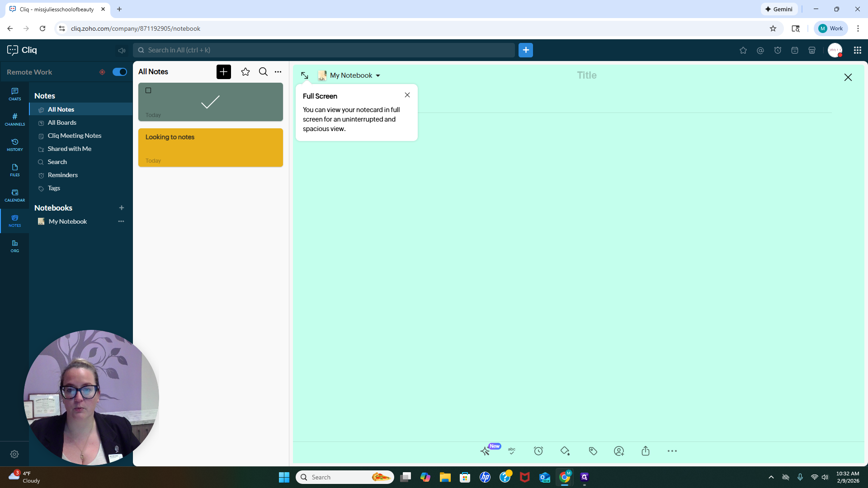Open the full screen expand icon
868x488 pixels.
coord(305,75)
